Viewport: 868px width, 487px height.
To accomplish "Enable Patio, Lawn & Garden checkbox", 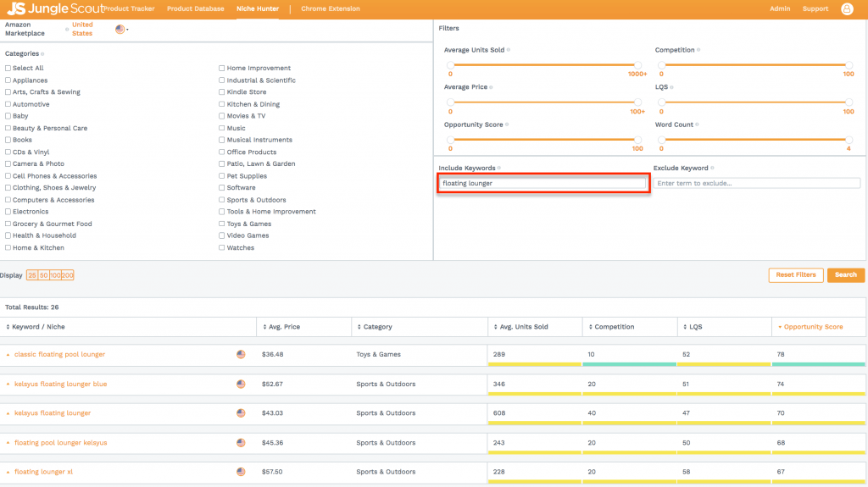I will coord(221,163).
